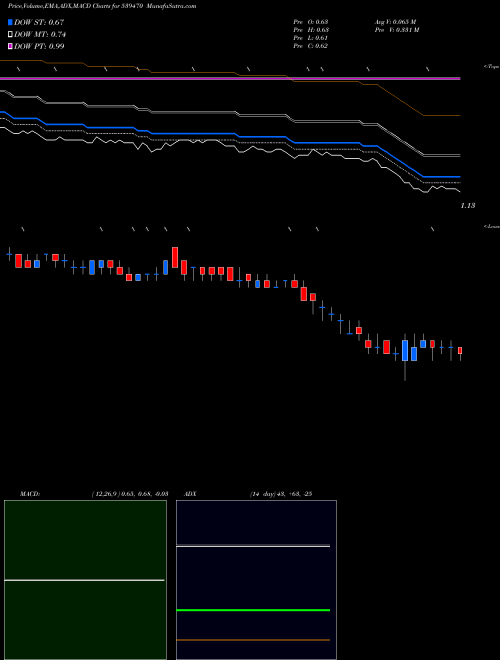This screenshot has width=500, height=660.
Task: Click the MACD (12,26,9) parameter values
Action: pos(130,493)
